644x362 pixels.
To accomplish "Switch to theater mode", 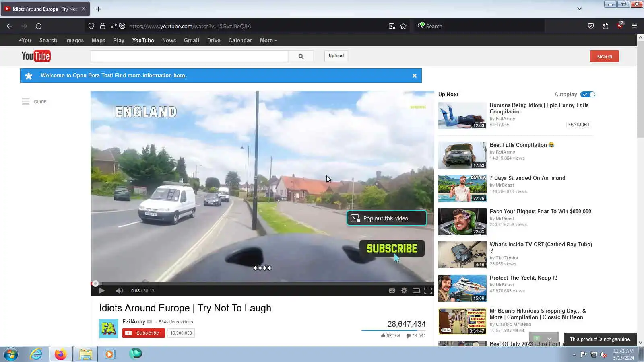I will click(416, 291).
